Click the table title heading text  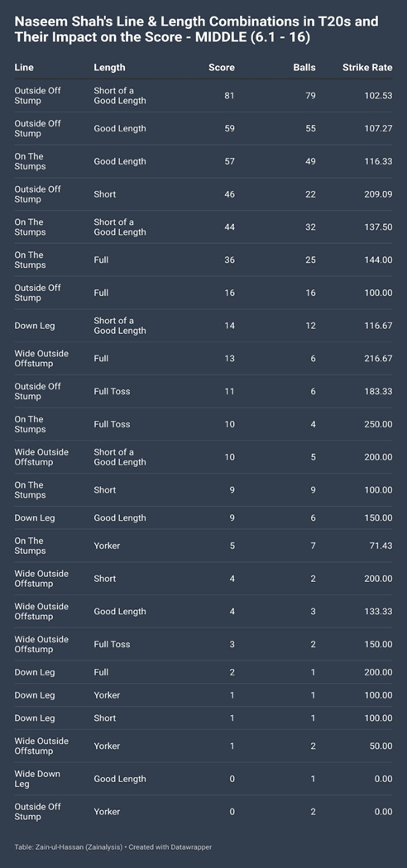pyautogui.click(x=197, y=29)
